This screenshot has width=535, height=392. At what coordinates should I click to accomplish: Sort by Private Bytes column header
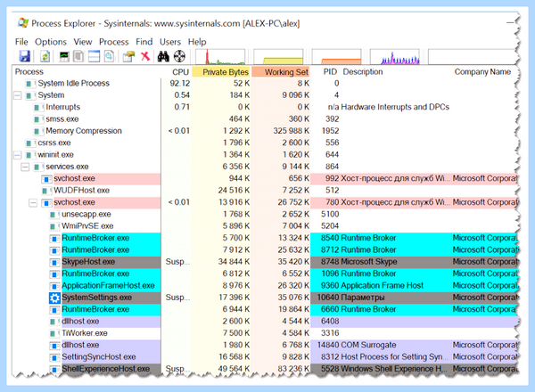[x=221, y=72]
